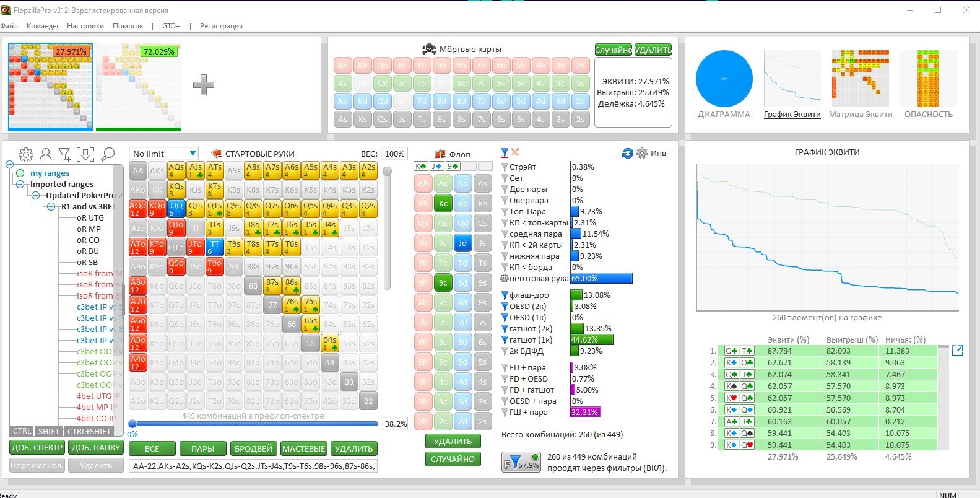
Task: Toggle the OESD (2к) filter funnel
Action: 505,307
